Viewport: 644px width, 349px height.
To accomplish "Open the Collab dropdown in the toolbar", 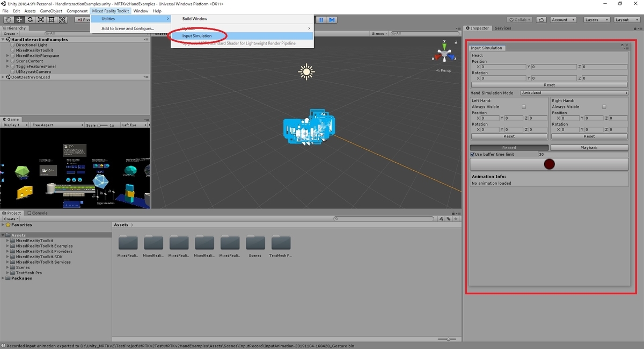I will pos(518,19).
